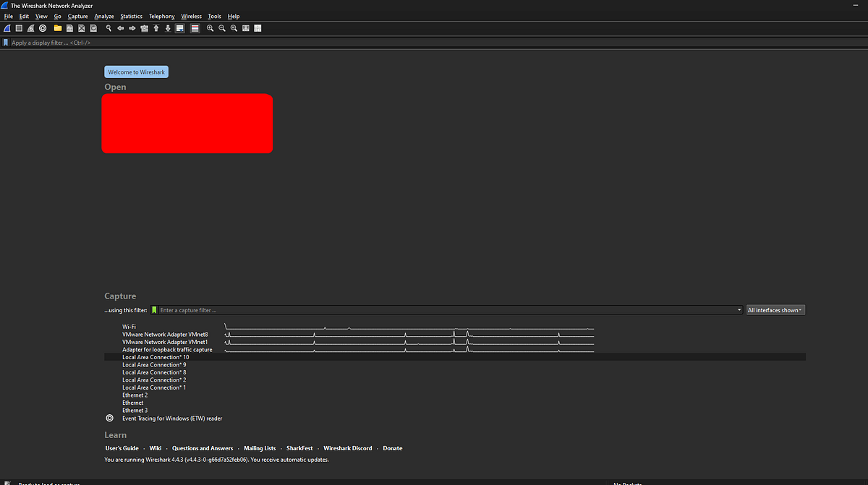Open capture options via the gear icon

[x=43, y=28]
